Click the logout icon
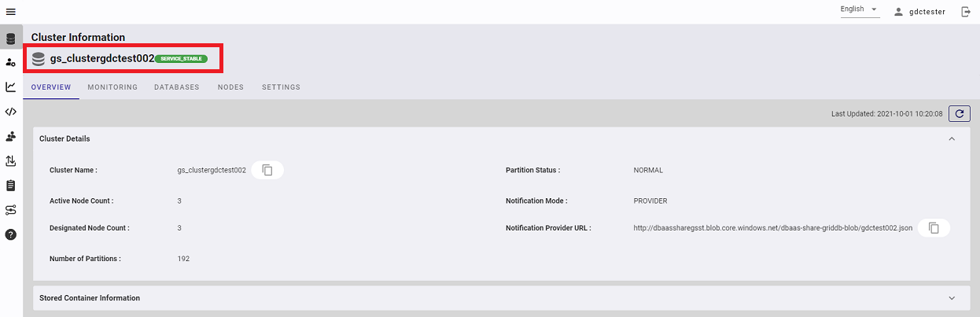980x317 pixels. click(966, 12)
